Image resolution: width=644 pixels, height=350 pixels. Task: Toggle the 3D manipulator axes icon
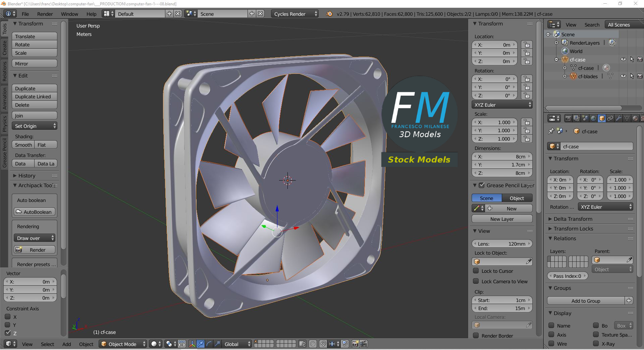[192, 344]
